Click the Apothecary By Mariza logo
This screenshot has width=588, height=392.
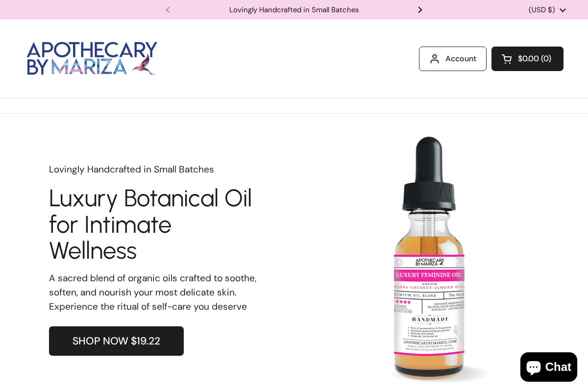click(x=92, y=58)
